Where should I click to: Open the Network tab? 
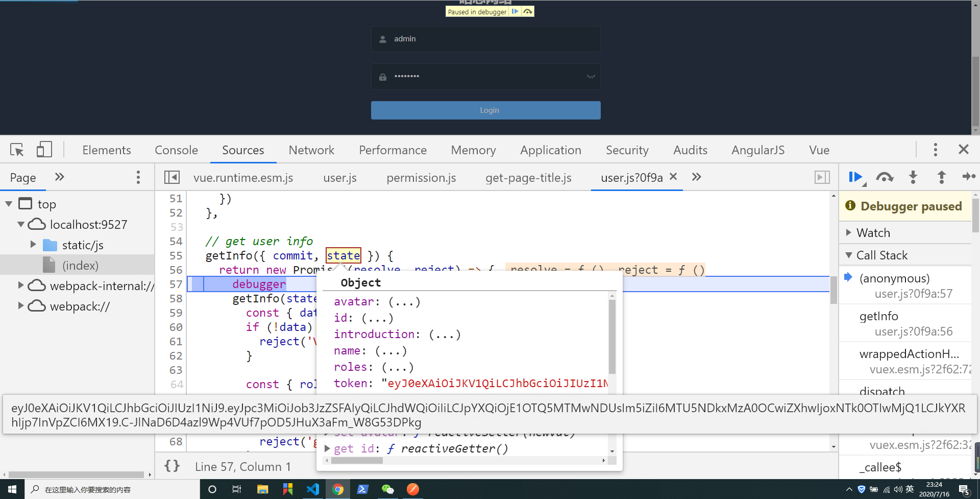(311, 150)
